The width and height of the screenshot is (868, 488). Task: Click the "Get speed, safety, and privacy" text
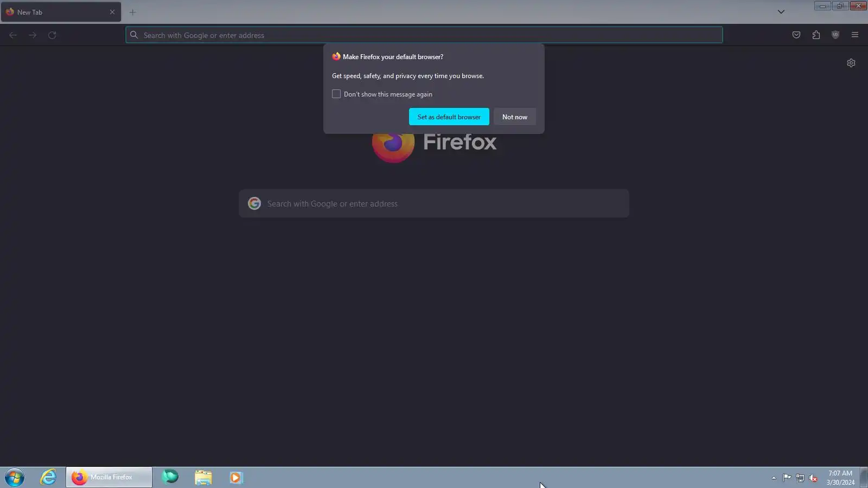[x=408, y=76]
